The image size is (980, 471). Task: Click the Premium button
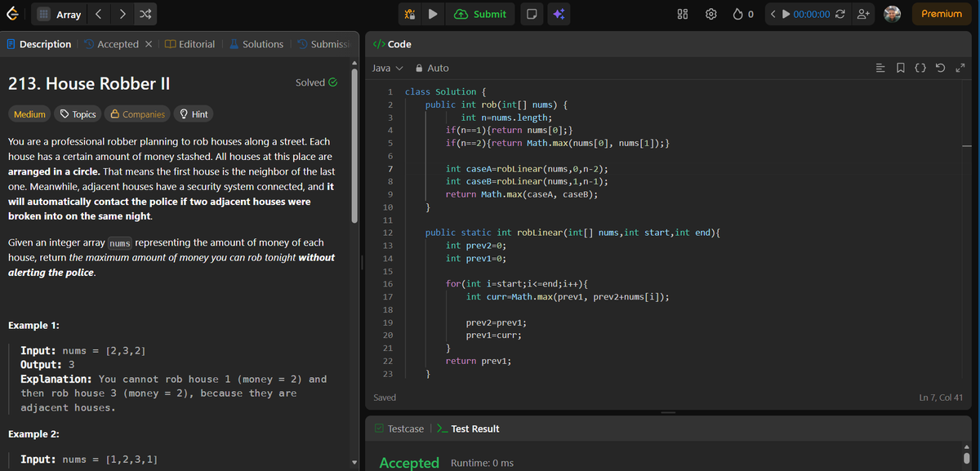coord(941,14)
